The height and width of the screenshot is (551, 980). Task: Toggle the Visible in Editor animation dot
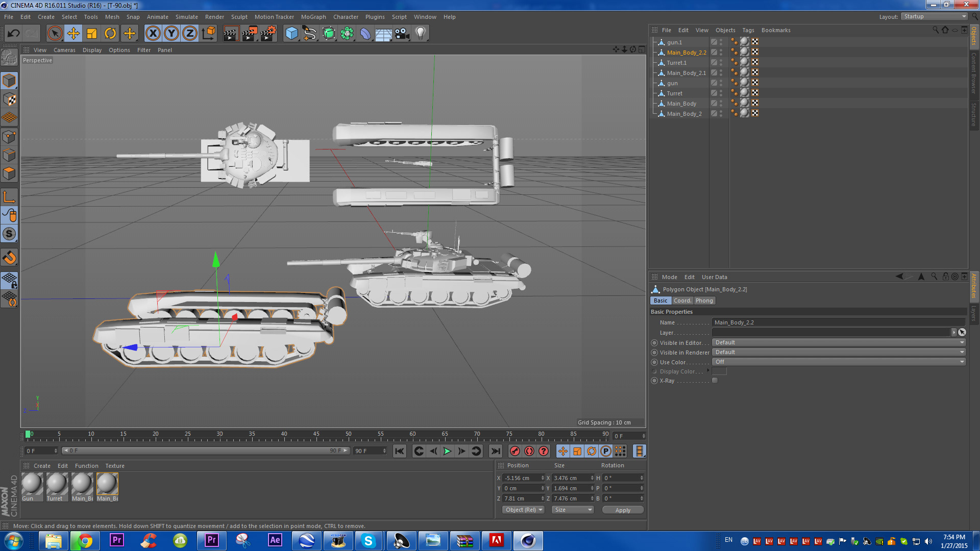654,343
